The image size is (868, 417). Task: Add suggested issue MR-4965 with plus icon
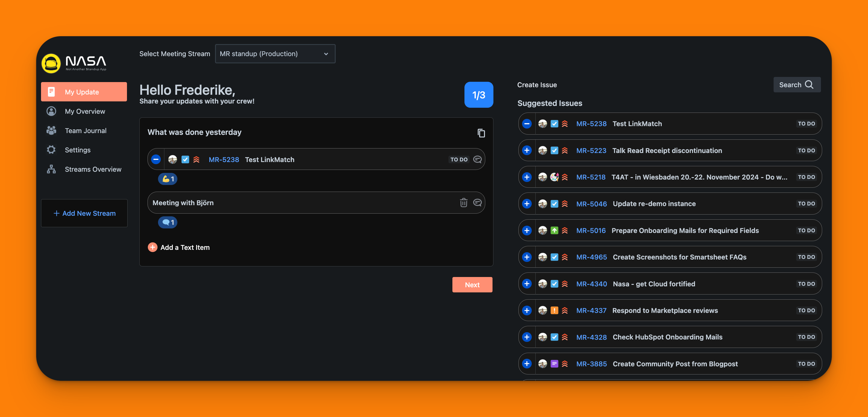527,257
